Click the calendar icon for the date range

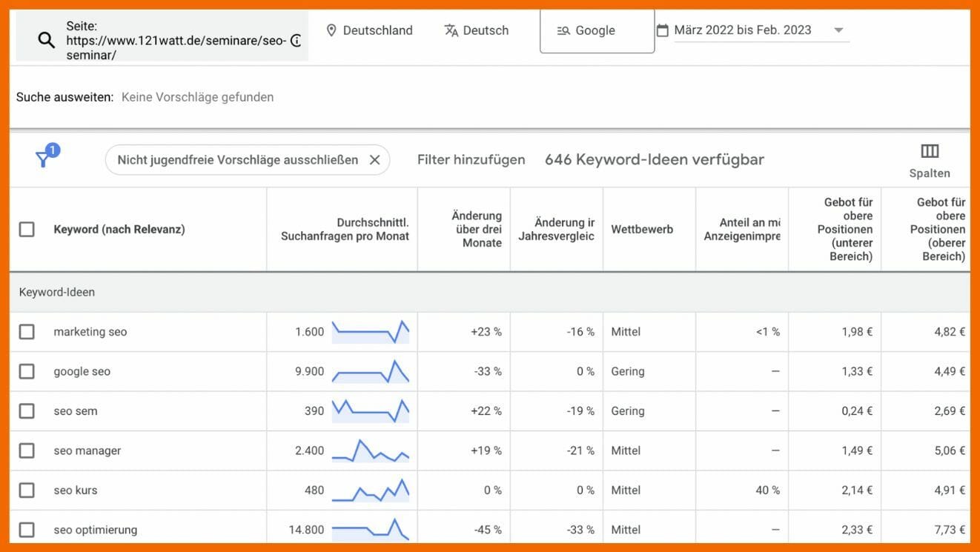point(662,30)
